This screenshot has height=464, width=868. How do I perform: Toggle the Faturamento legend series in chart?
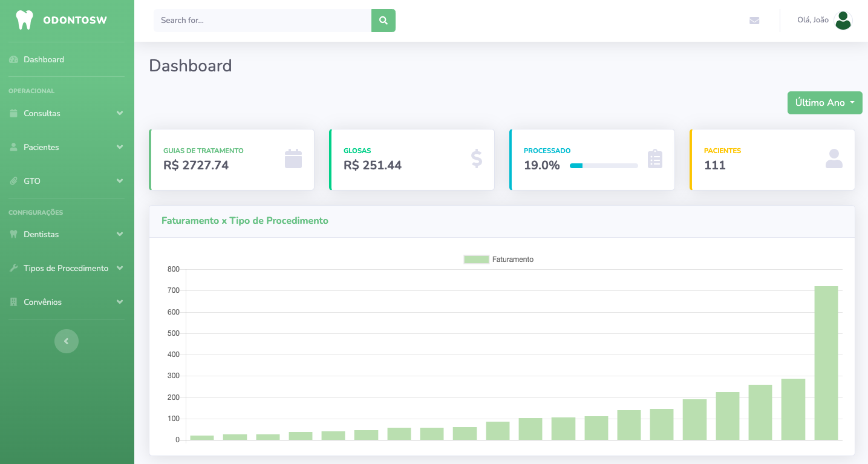click(498, 260)
